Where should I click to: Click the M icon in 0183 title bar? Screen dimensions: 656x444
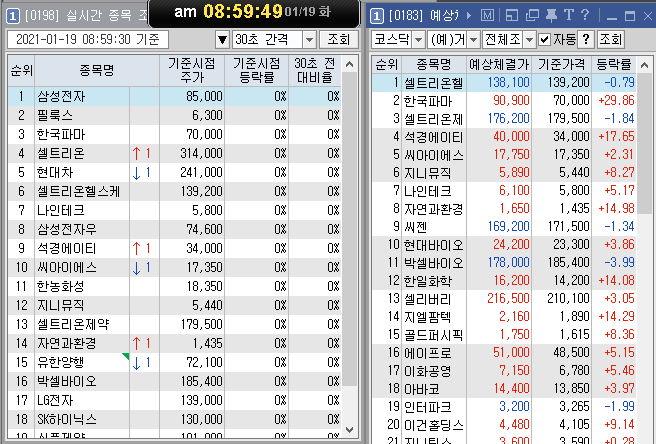click(x=487, y=16)
